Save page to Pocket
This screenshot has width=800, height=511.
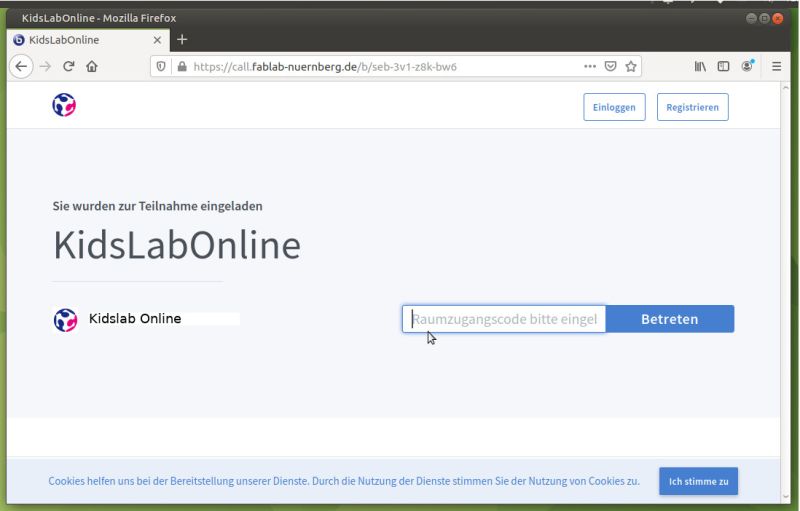click(610, 66)
